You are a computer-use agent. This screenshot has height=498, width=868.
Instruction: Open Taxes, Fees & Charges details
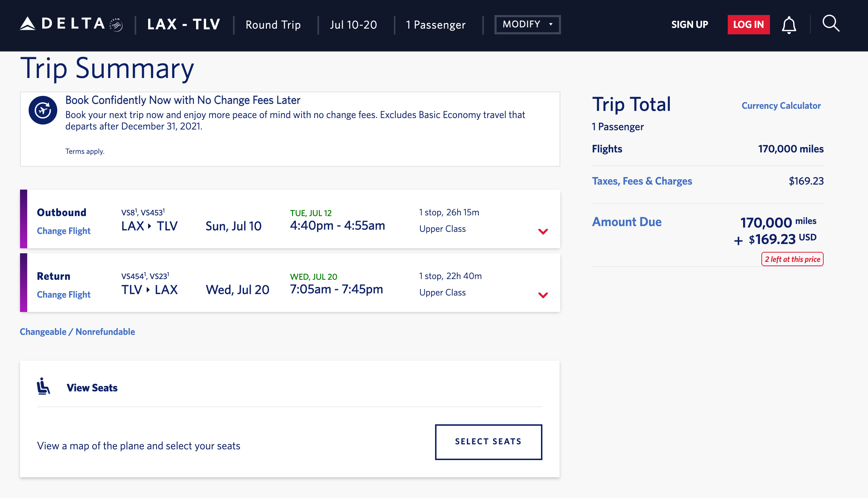[642, 181]
